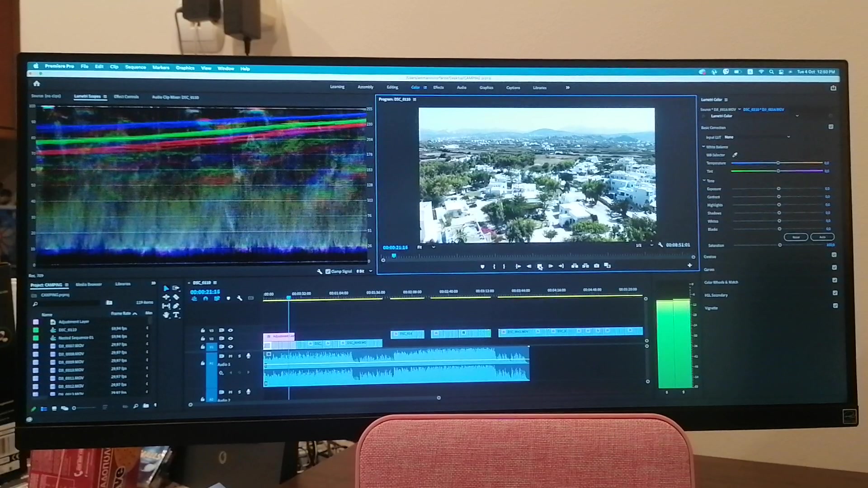Toggle Clamp Signal checkbox

(x=328, y=271)
